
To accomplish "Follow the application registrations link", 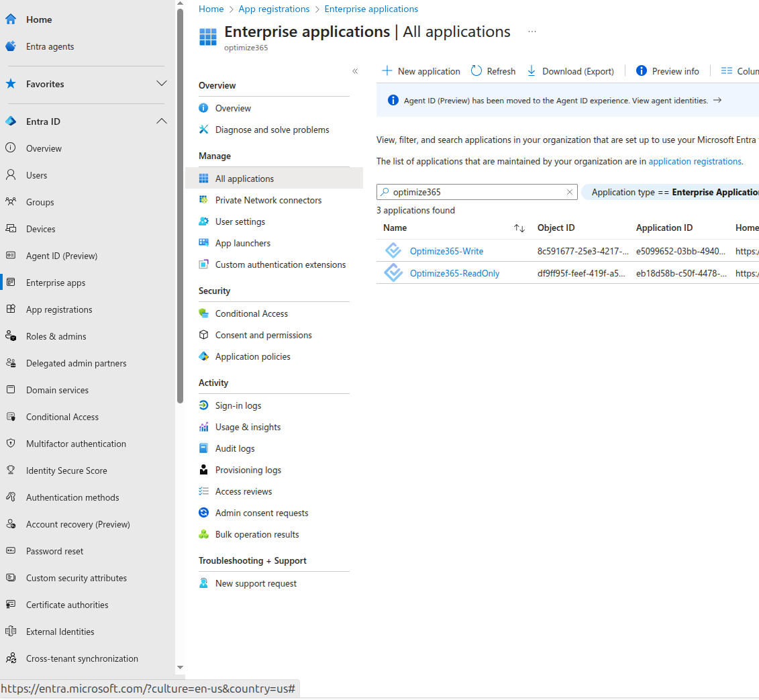I will (695, 161).
